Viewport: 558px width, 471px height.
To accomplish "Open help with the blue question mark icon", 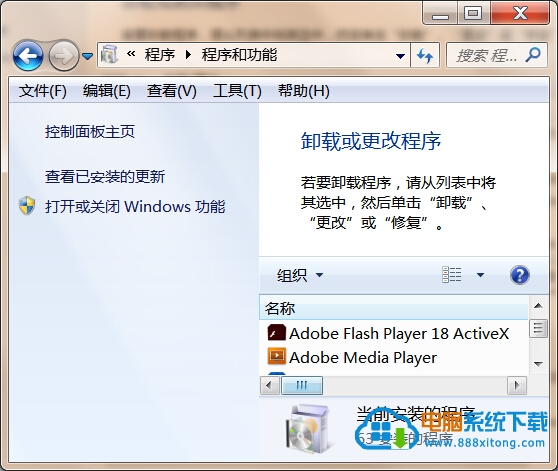I will (520, 275).
